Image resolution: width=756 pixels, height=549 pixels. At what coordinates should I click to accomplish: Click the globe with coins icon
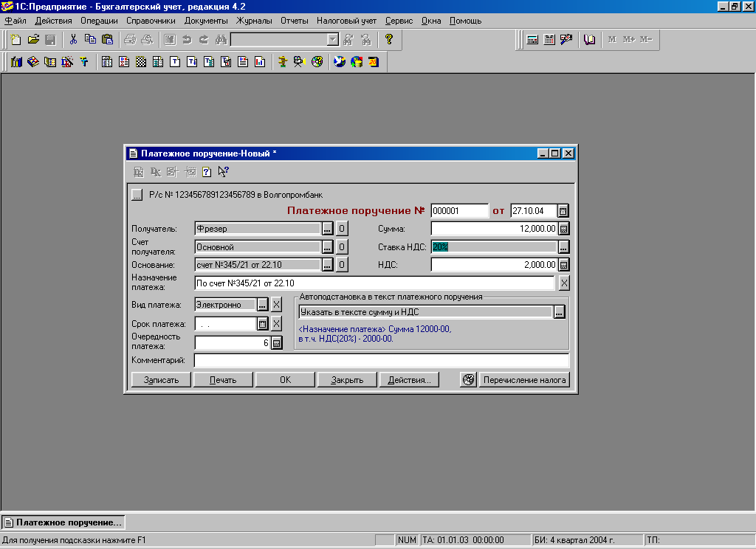point(357,62)
